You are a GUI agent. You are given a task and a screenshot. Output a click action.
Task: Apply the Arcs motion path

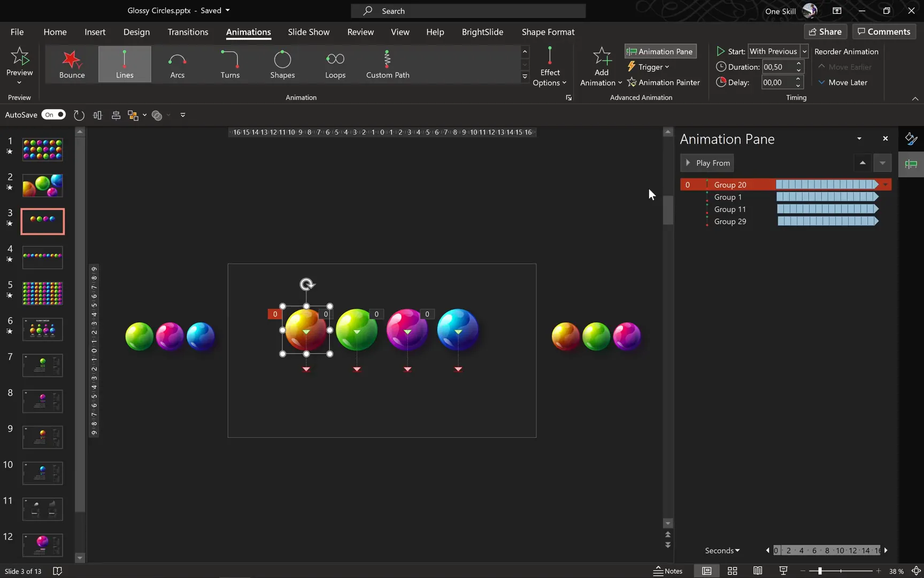[x=177, y=64]
